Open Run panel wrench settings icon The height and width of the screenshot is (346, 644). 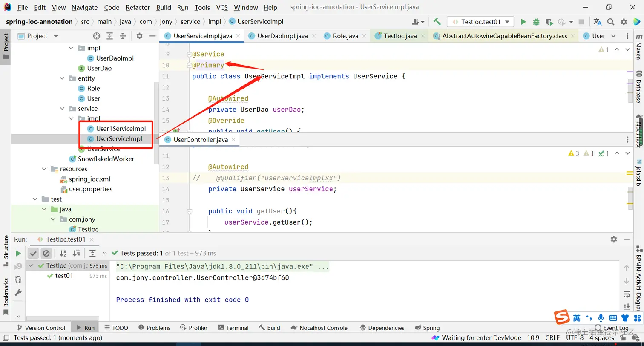[18, 293]
